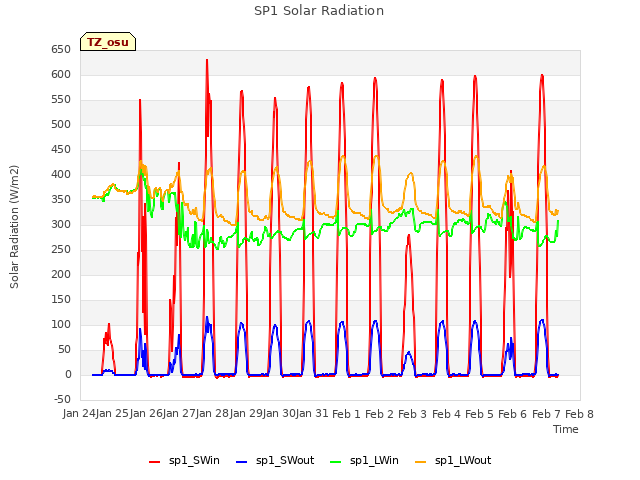Viewport: 640px width, 480px height.
Task: Click the red sp1_SWin legend marker
Action: [x=155, y=462]
